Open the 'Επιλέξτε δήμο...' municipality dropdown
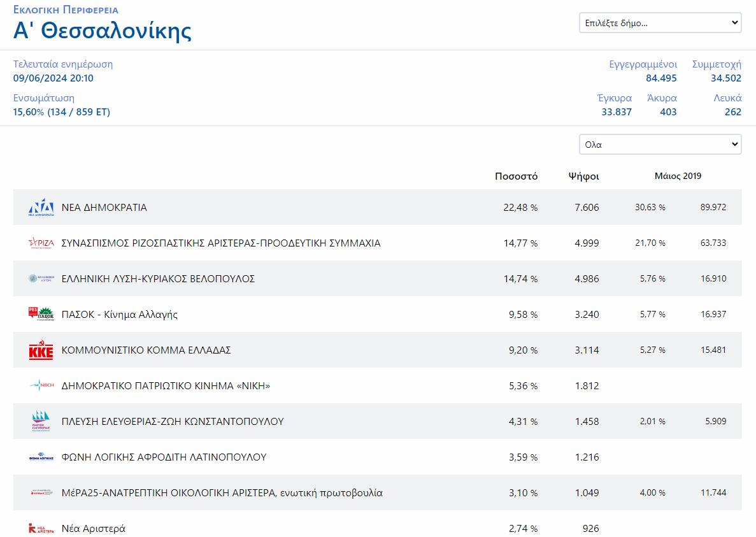 tap(660, 23)
